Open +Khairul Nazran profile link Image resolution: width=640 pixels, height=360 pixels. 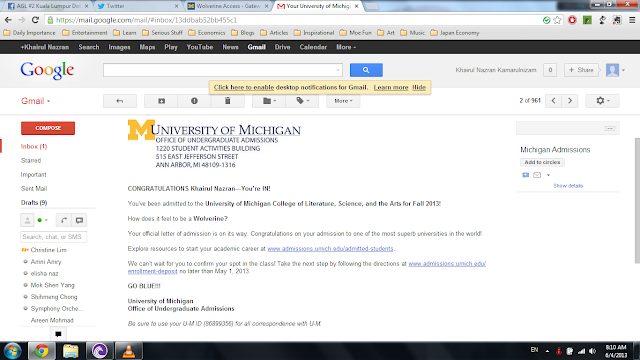tap(44, 47)
